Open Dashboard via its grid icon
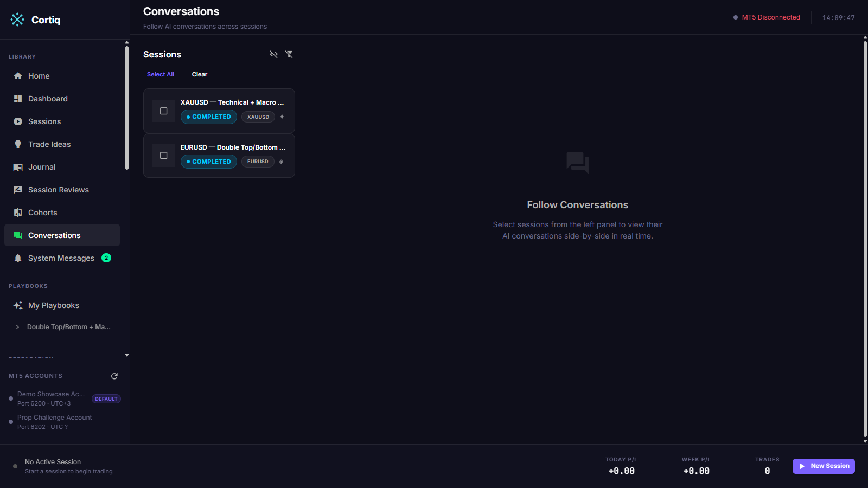The image size is (868, 488). pos(18,99)
